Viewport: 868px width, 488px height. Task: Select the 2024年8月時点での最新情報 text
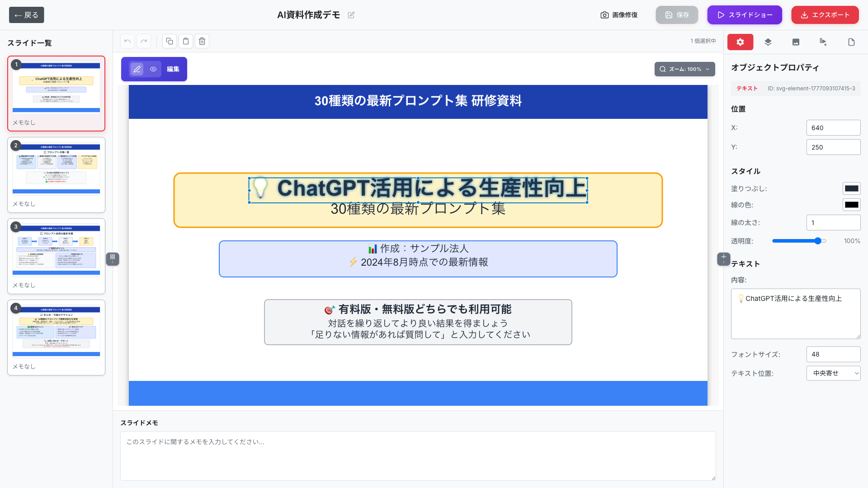(x=418, y=262)
